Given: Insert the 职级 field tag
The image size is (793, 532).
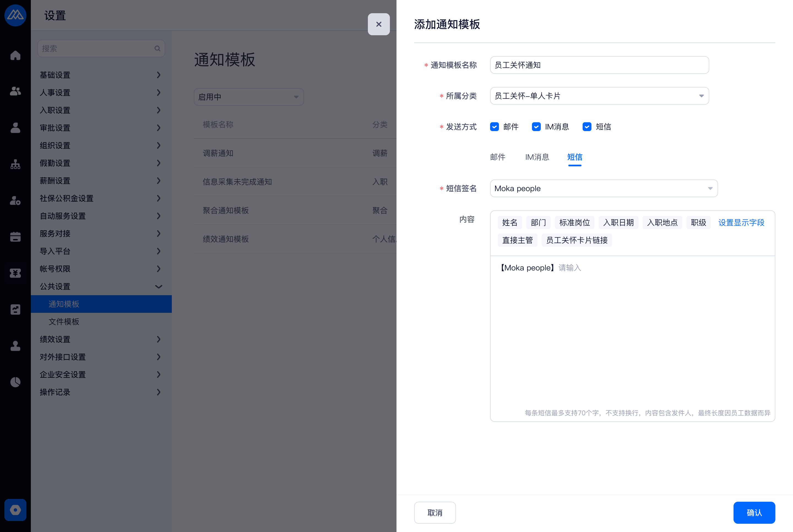Looking at the screenshot, I should [698, 222].
